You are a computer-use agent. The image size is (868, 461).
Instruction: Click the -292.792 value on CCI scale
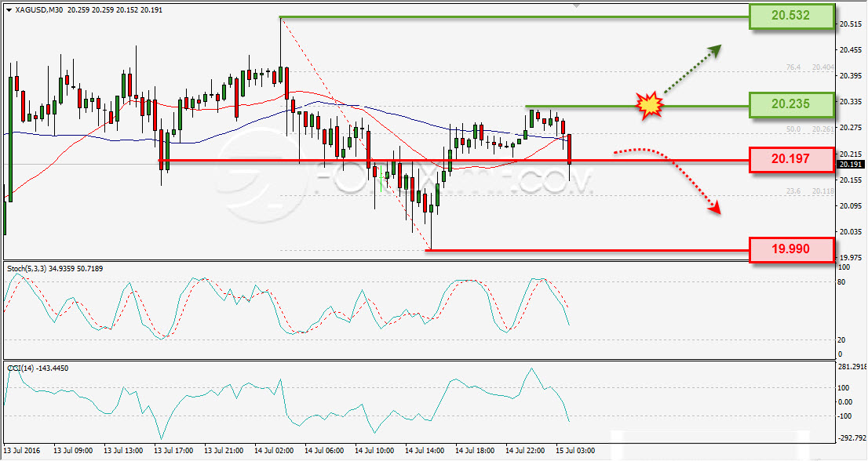(852, 438)
